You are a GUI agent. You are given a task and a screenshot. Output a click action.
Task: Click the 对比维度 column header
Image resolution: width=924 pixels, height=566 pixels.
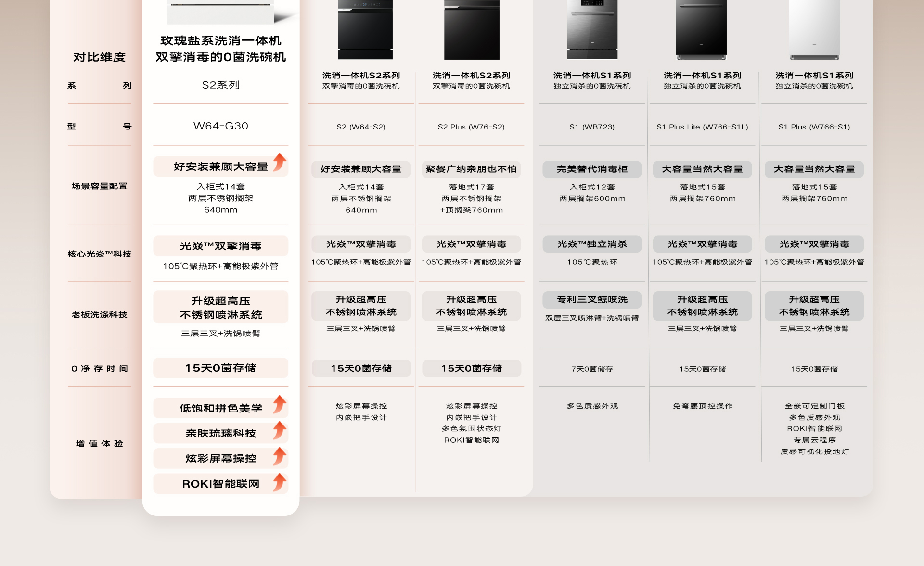[99, 57]
